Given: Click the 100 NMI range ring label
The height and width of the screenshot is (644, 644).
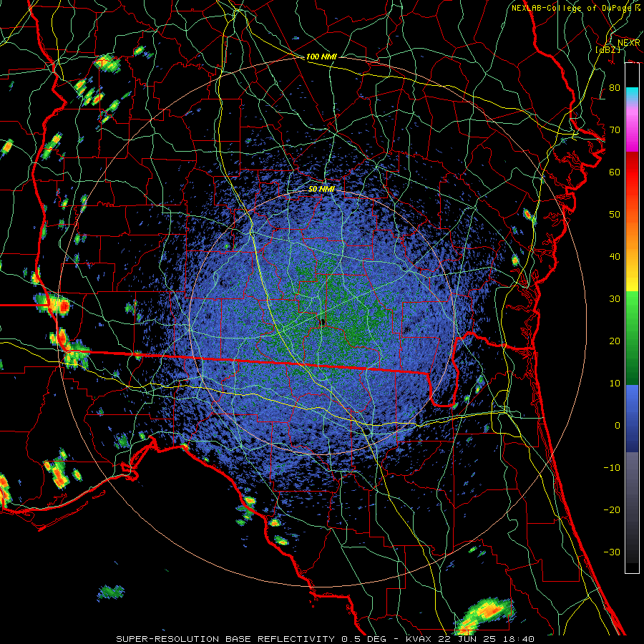Looking at the screenshot, I should point(321,57).
